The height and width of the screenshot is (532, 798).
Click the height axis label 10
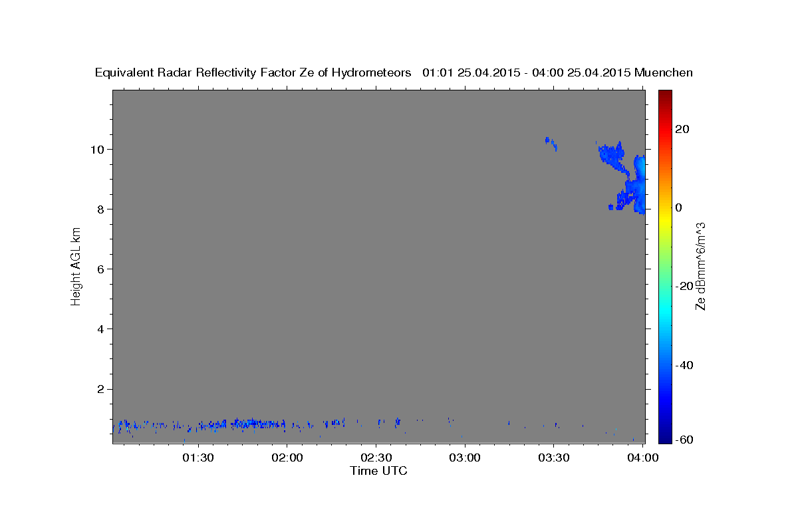[x=96, y=149]
